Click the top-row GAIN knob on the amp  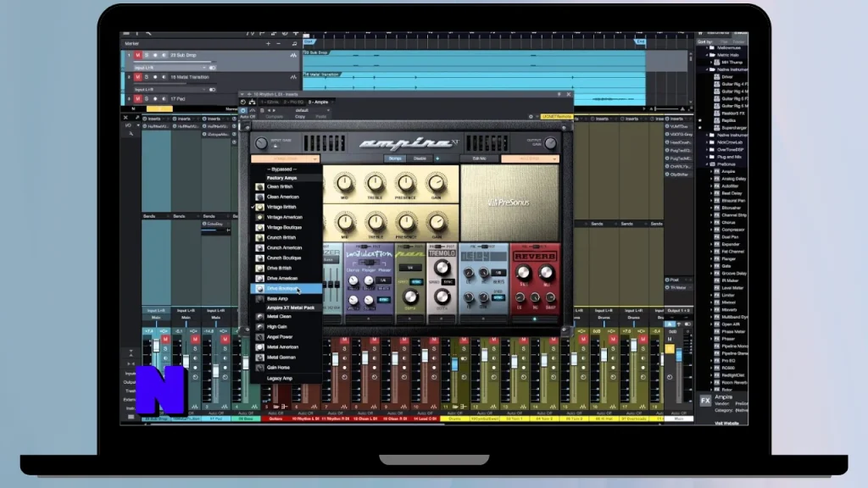(437, 183)
